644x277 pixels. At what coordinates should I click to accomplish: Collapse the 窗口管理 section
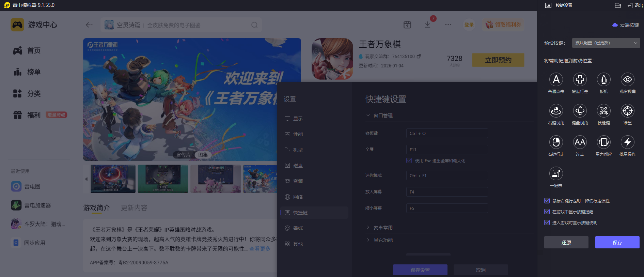(x=379, y=116)
